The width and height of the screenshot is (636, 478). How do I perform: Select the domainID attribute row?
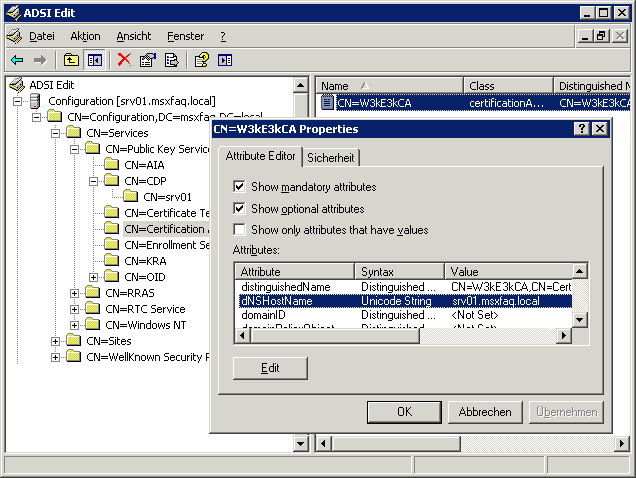pos(404,315)
